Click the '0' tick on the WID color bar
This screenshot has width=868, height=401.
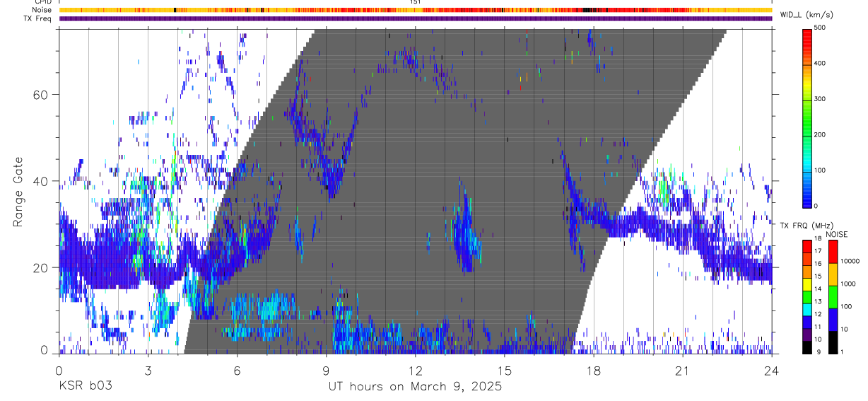pos(817,206)
